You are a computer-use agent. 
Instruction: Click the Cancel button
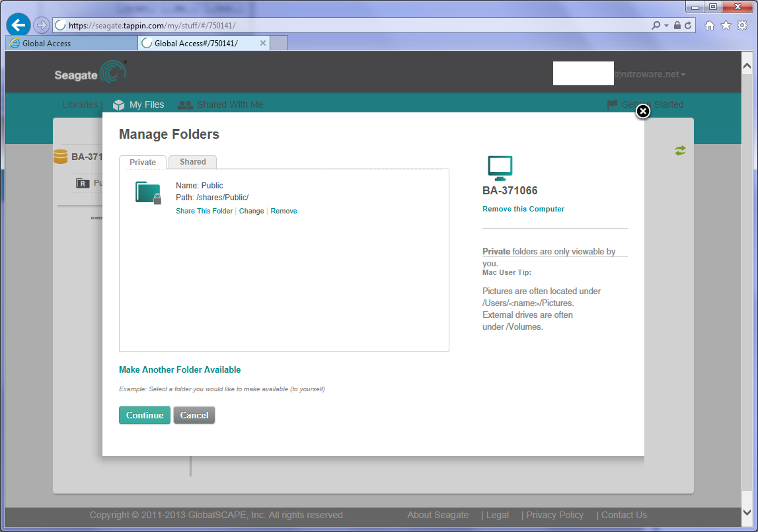[x=194, y=415]
